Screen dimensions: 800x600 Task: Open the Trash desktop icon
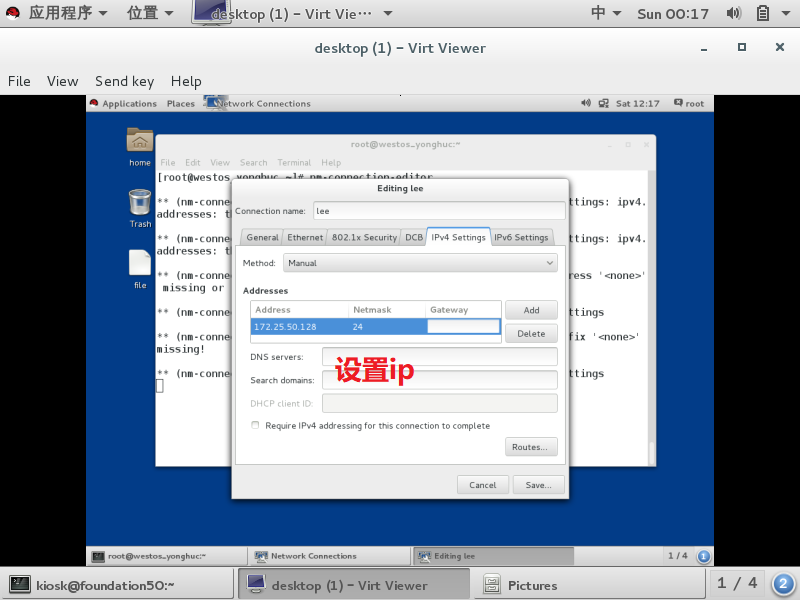coord(139,203)
